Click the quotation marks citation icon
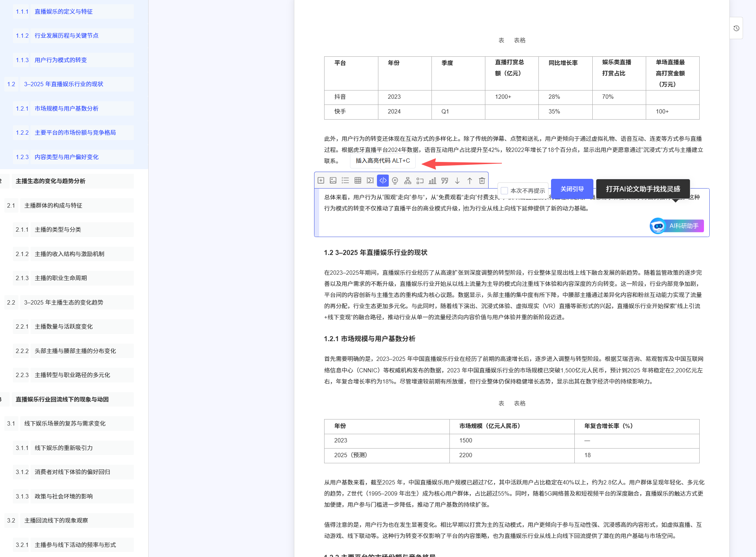Viewport: 756px width, 557px height. pos(445,181)
